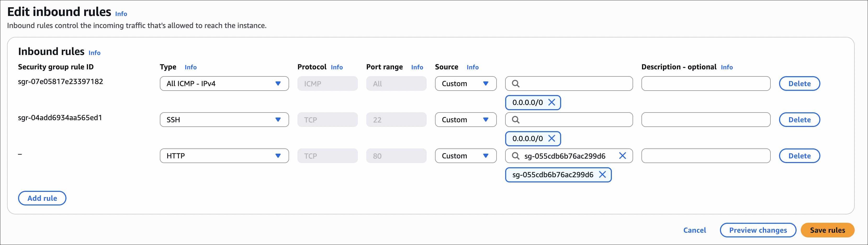Image resolution: width=868 pixels, height=245 pixels.
Task: Click the Add rule button
Action: click(42, 198)
